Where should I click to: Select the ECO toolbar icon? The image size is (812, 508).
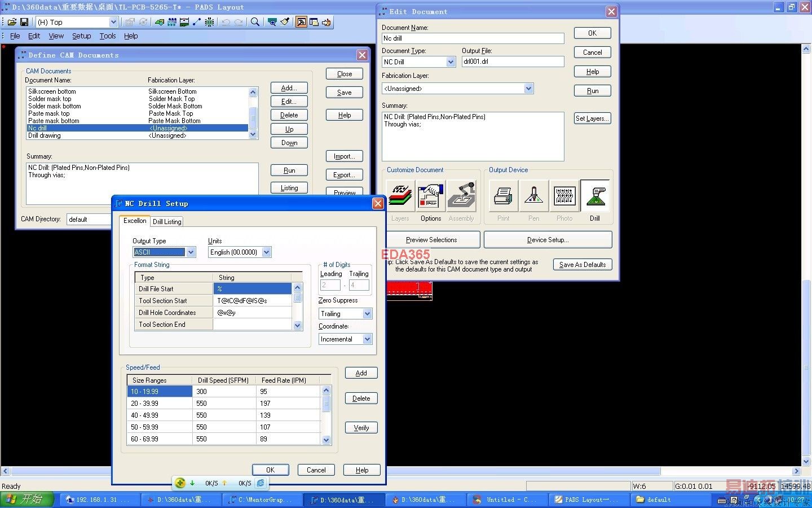pyautogui.click(x=197, y=22)
